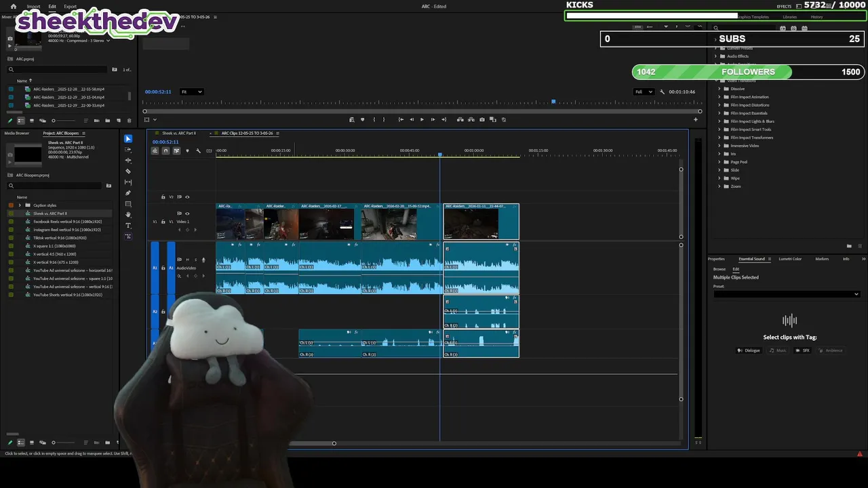Open the Import workspace tab

point(33,6)
